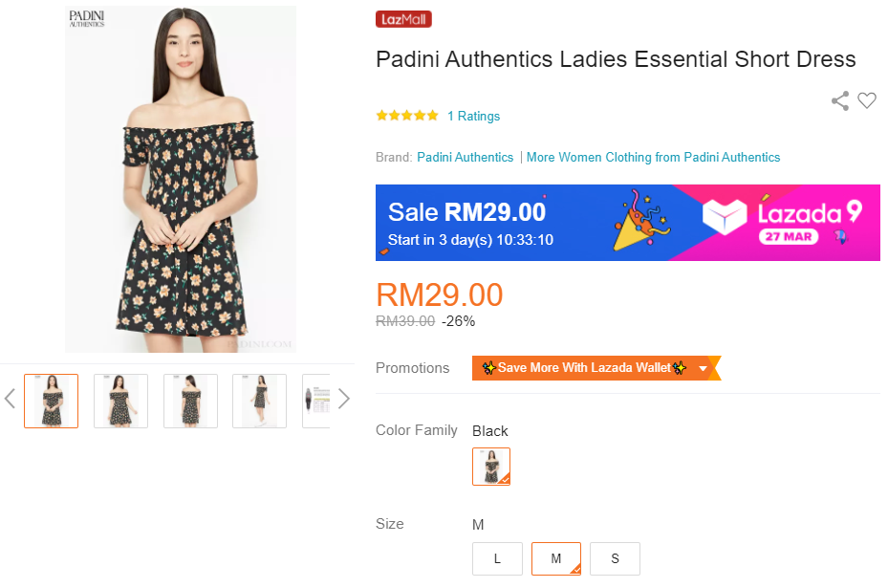Select the first product thumbnail

(x=51, y=401)
